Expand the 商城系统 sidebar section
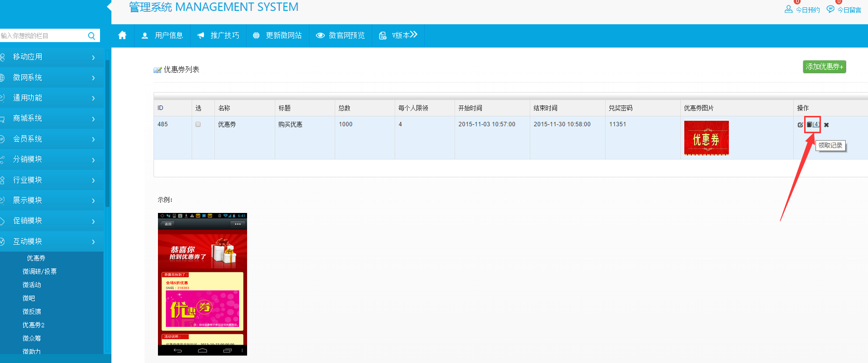 [x=50, y=118]
